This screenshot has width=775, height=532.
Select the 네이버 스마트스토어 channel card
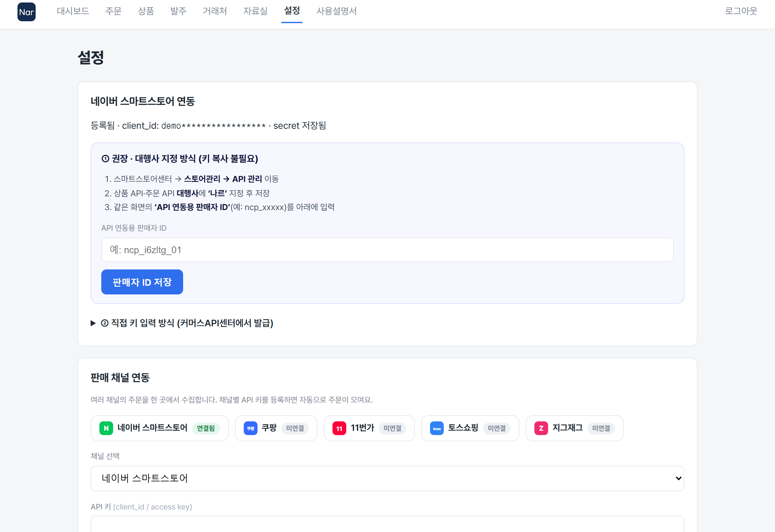(159, 428)
